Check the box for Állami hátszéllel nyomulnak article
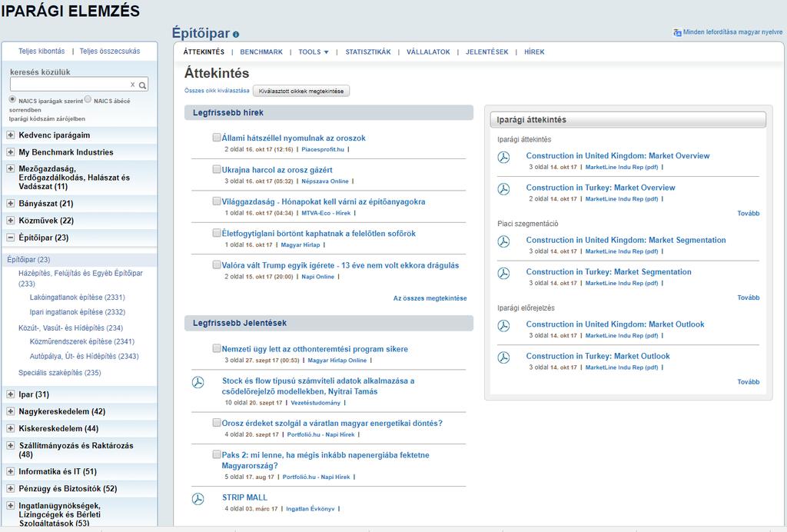The image size is (787, 532). [216, 138]
